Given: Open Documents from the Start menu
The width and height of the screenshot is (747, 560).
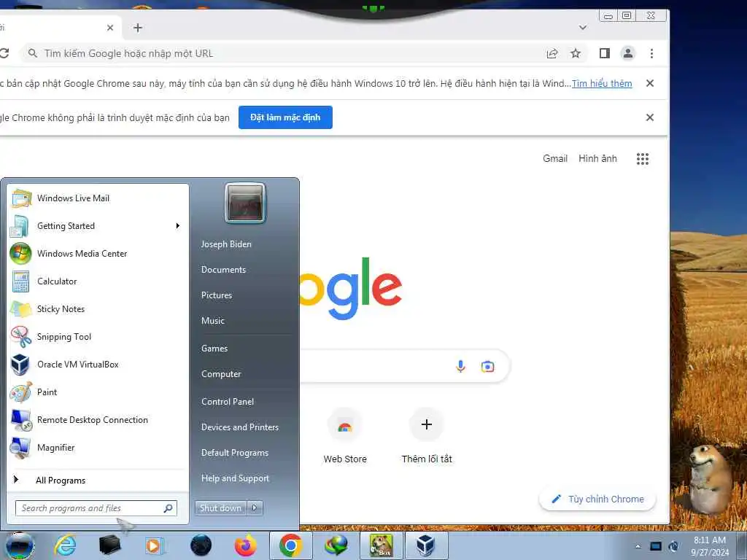Looking at the screenshot, I should [x=223, y=270].
